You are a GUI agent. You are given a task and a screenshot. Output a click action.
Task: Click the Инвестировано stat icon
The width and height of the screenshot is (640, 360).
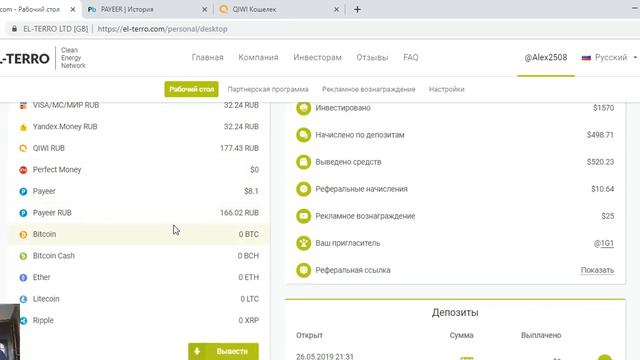(303, 108)
